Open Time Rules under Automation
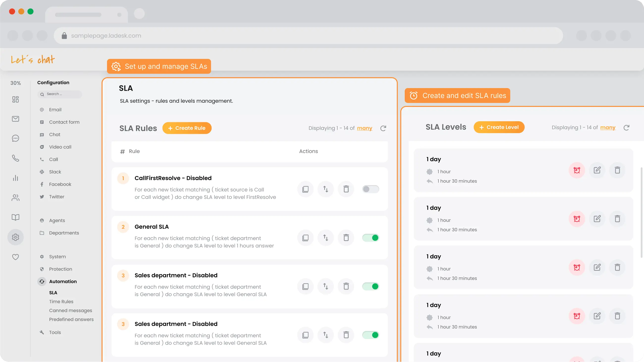644x362 pixels. (61, 302)
